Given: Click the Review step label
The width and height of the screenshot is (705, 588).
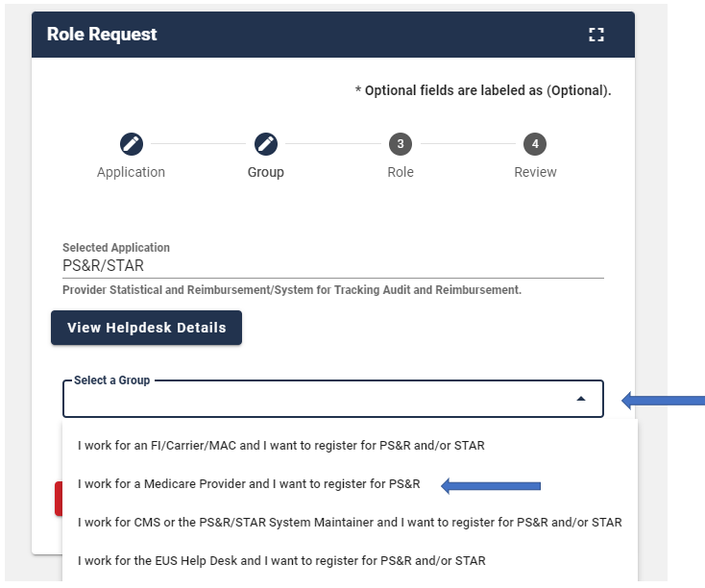Looking at the screenshot, I should tap(535, 172).
